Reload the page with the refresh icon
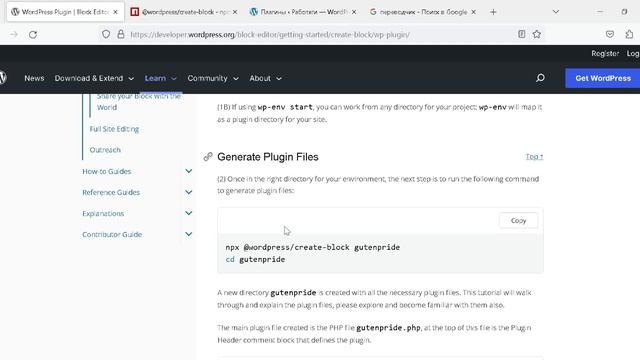640x360 pixels. tap(33, 35)
